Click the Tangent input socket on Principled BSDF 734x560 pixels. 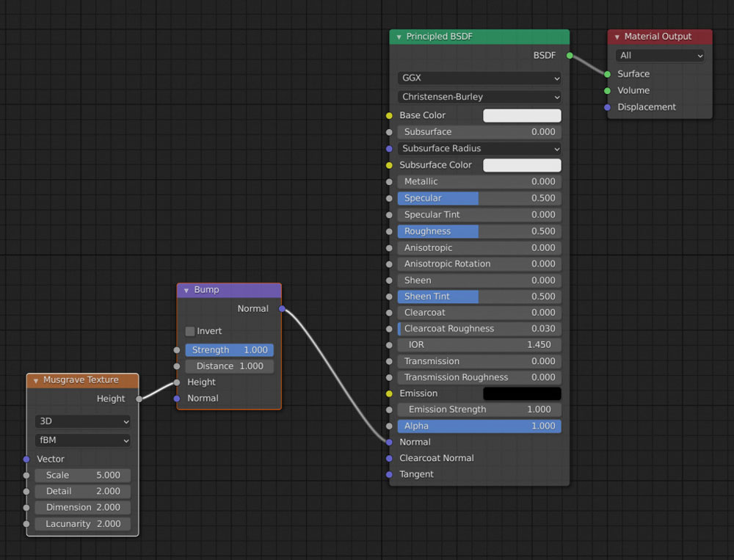[x=390, y=474]
